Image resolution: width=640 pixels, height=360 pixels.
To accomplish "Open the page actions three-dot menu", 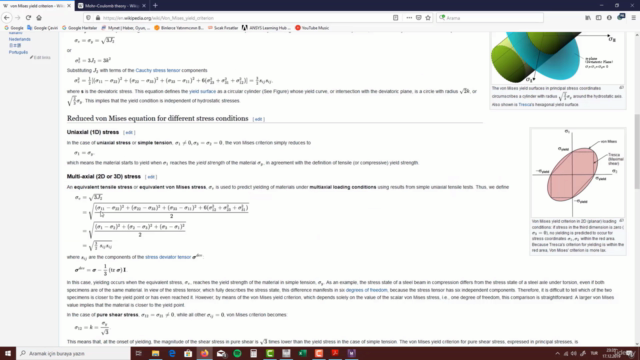I will 409,18.
